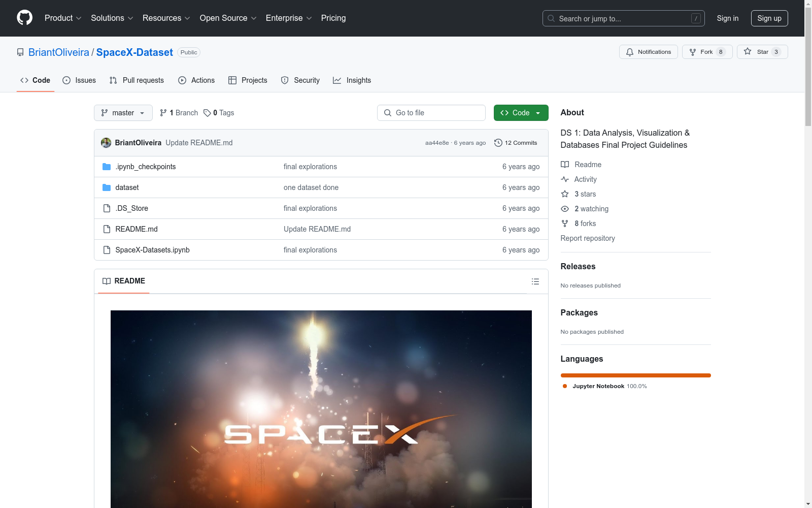812x508 pixels.
Task: Expand the Enterprise menu
Action: [x=289, y=18]
